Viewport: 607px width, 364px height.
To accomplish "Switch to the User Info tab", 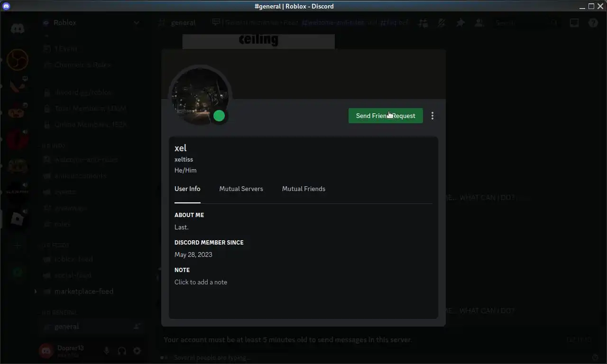I will point(187,189).
